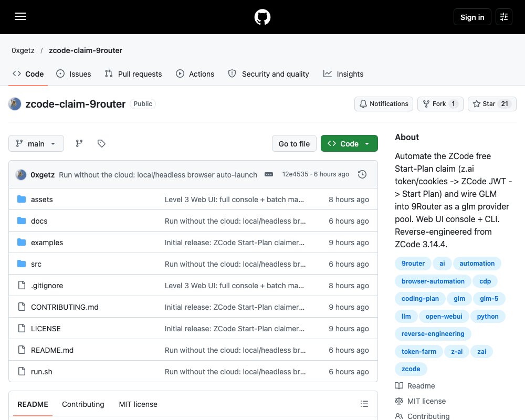
Task: Open MIT license link in About sidebar
Action: [421, 401]
